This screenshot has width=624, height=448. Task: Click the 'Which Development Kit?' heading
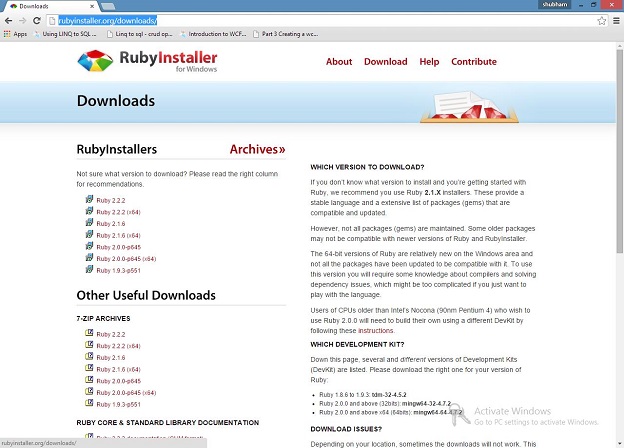pyautogui.click(x=357, y=345)
